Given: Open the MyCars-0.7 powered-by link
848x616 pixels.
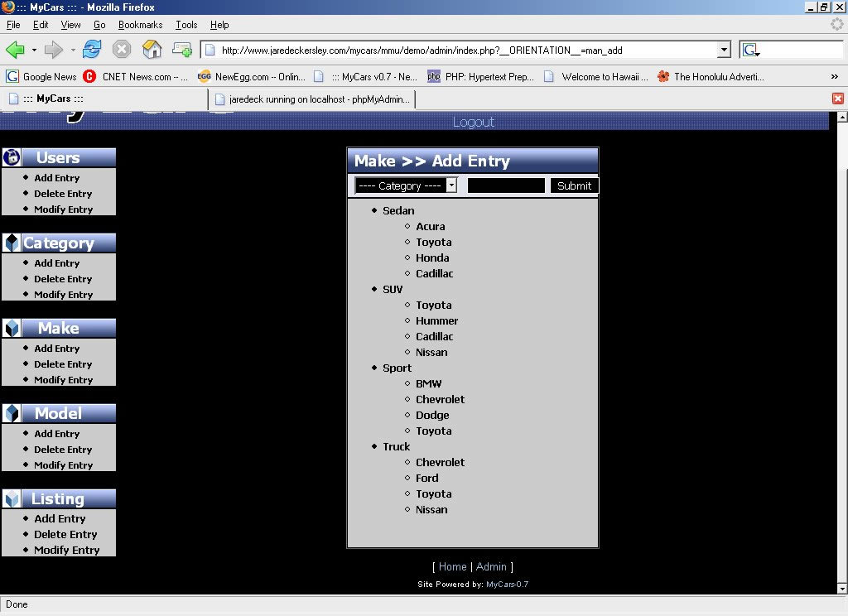Looking at the screenshot, I should (x=508, y=584).
